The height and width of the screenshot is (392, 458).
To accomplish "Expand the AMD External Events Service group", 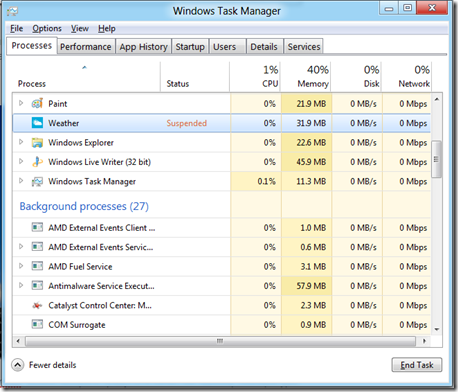I will (21, 247).
